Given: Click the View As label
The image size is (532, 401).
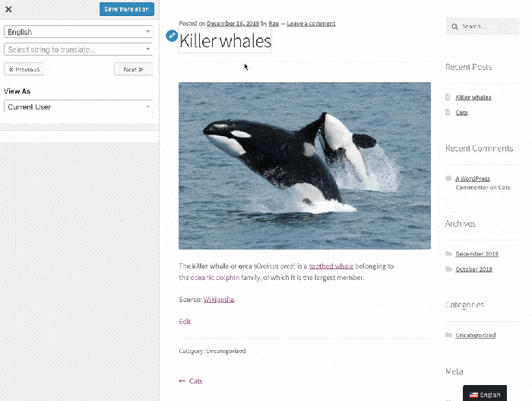Looking at the screenshot, I should pyautogui.click(x=17, y=91).
